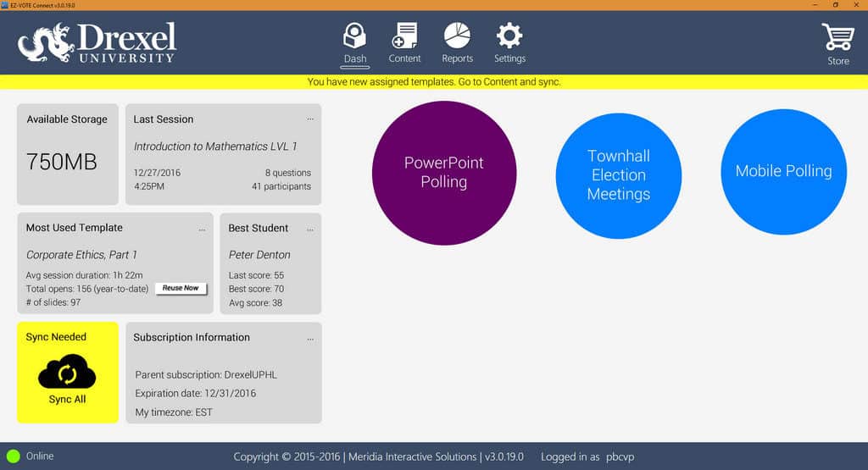Open the Last Session options ellipsis
The width and height of the screenshot is (868, 470).
[x=310, y=119]
